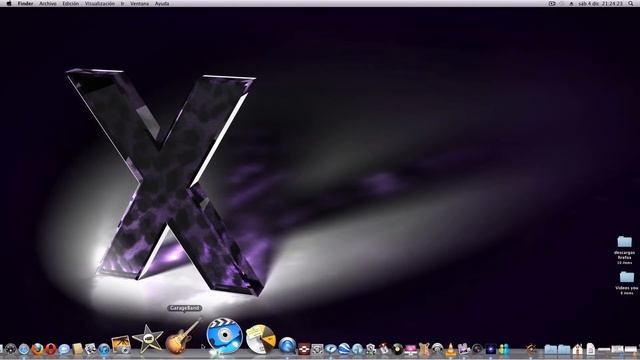The width and height of the screenshot is (640, 360).
Task: Open the home folder icon in Dock
Action: click(x=577, y=349)
